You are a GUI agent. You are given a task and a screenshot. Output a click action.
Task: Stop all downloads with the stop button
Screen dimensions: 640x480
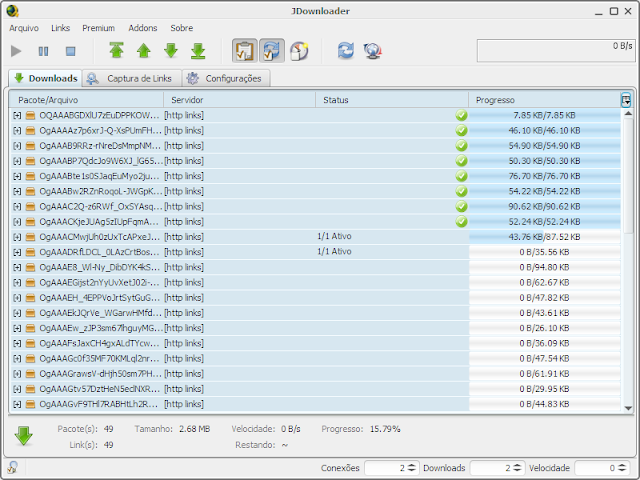tap(71, 51)
